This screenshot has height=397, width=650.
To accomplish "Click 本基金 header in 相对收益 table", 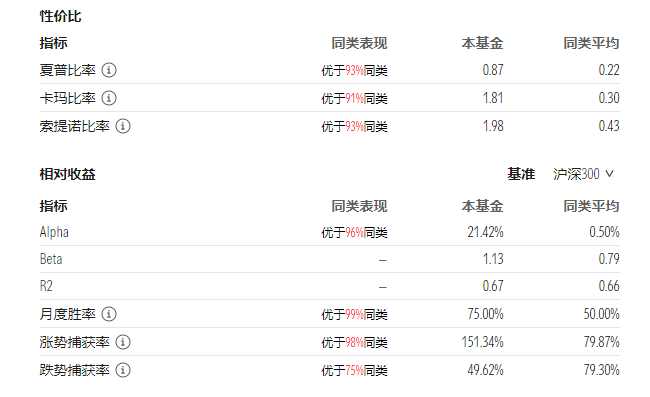I will 483,206.
